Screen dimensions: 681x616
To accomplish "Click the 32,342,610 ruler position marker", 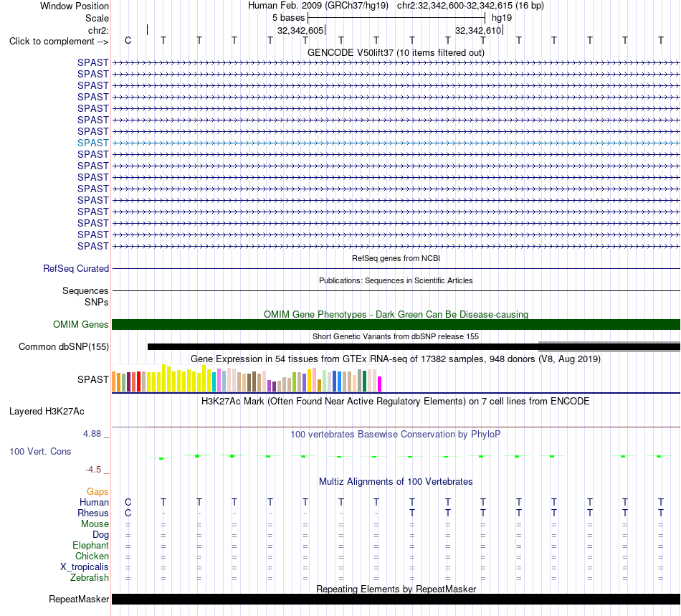I will 478,30.
